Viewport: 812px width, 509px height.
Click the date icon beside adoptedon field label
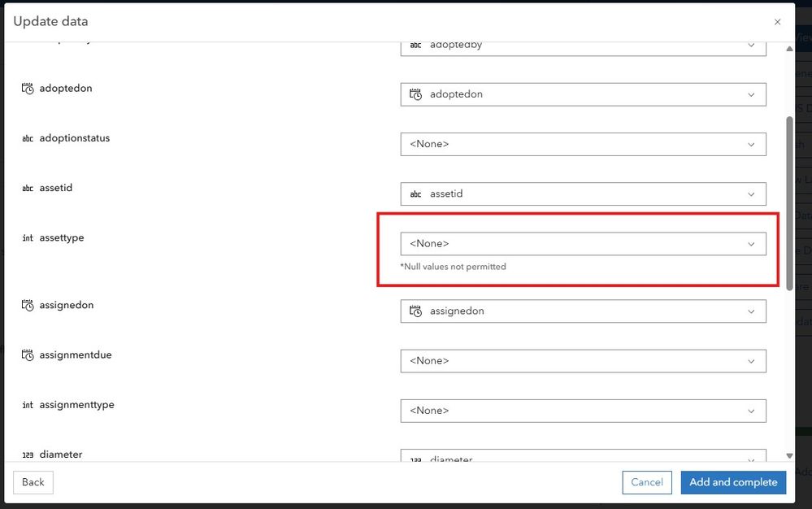[28, 89]
